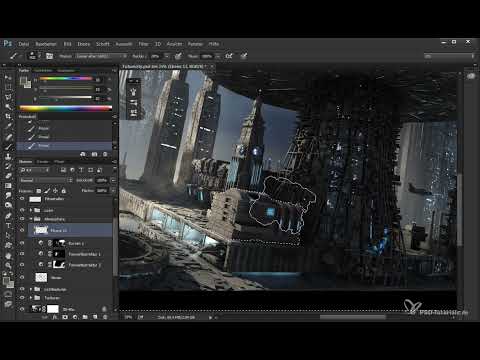Viewport: 480px width, 360px height.
Task: Select the Ebene 11 layer row
Action: tap(70, 230)
